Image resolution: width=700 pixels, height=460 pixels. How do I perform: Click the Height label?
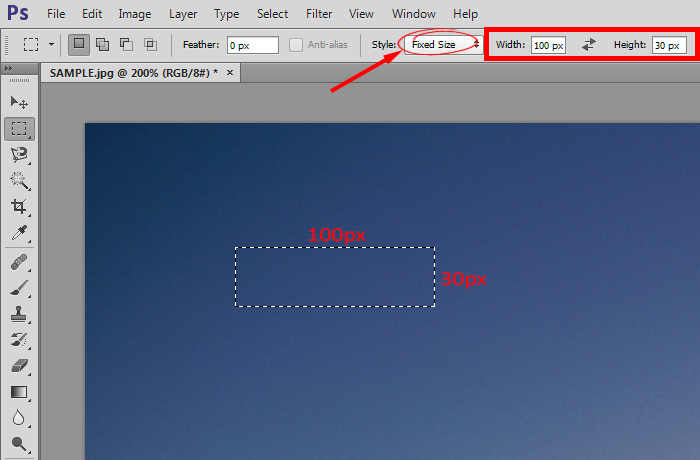[629, 45]
